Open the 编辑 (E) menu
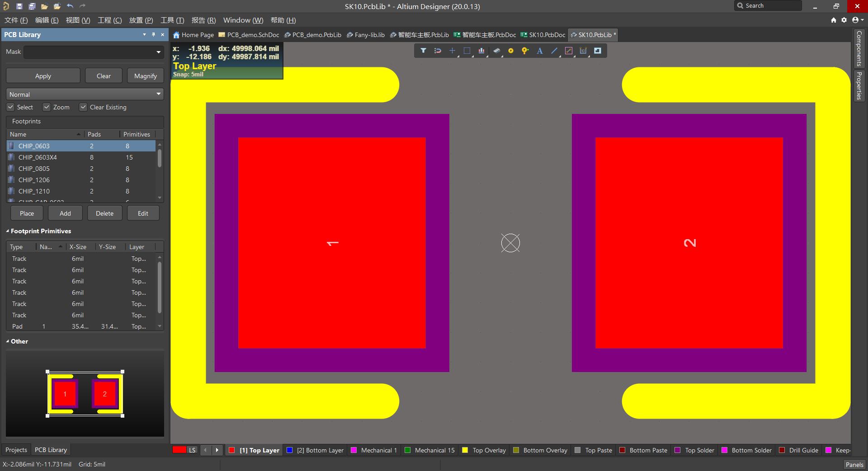 pos(47,20)
